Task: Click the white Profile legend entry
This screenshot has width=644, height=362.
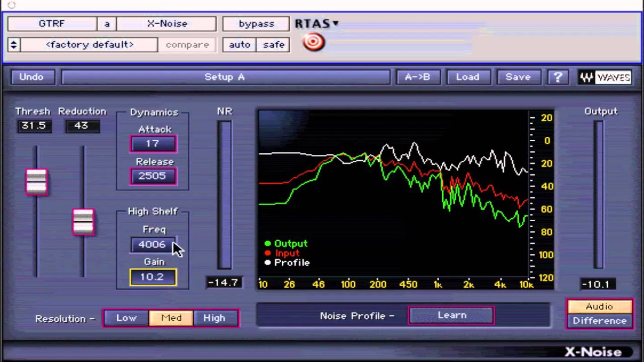Action: point(287,263)
